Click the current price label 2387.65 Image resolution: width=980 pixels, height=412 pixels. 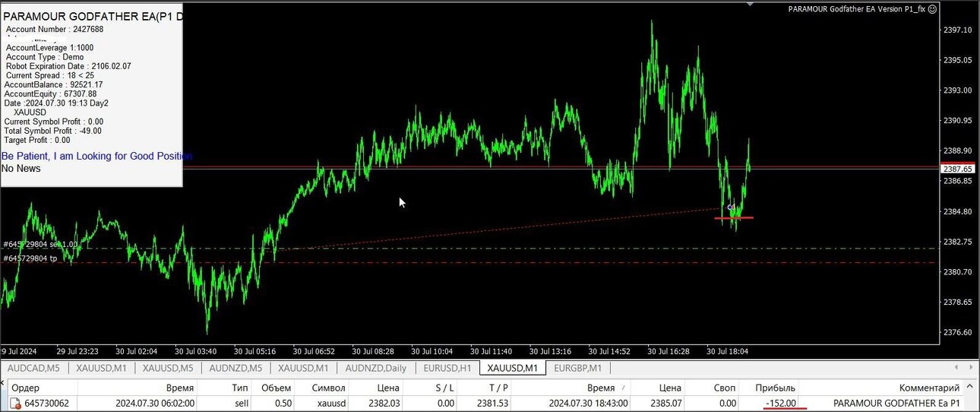tap(959, 169)
